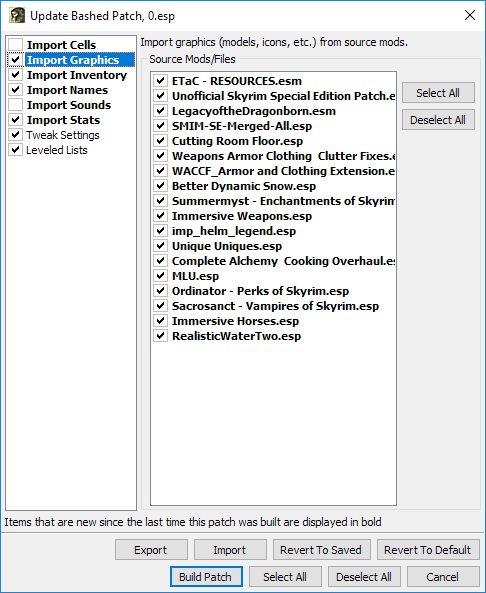486x593 pixels.
Task: Click Deselect All in bottom button row
Action: tap(364, 577)
